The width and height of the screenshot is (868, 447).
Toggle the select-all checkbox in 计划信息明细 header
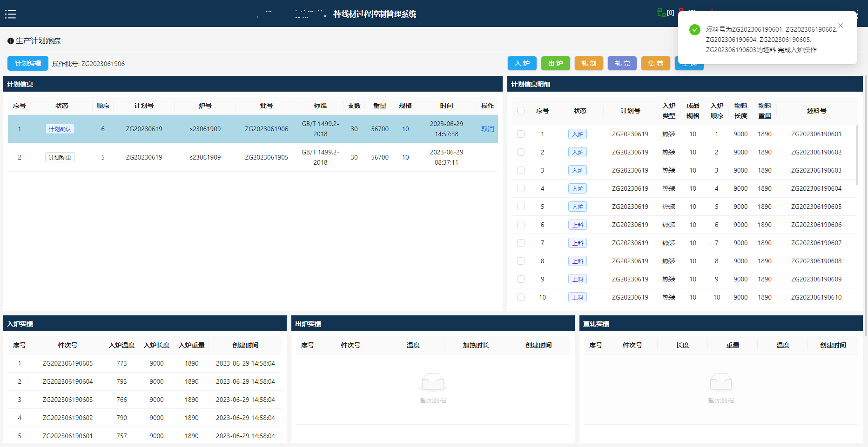coord(521,111)
